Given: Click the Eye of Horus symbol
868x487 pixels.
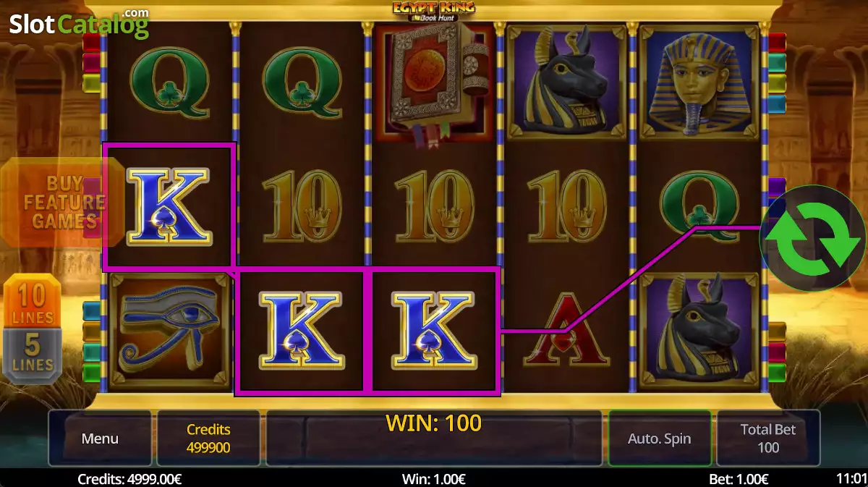Looking at the screenshot, I should coord(169,330).
